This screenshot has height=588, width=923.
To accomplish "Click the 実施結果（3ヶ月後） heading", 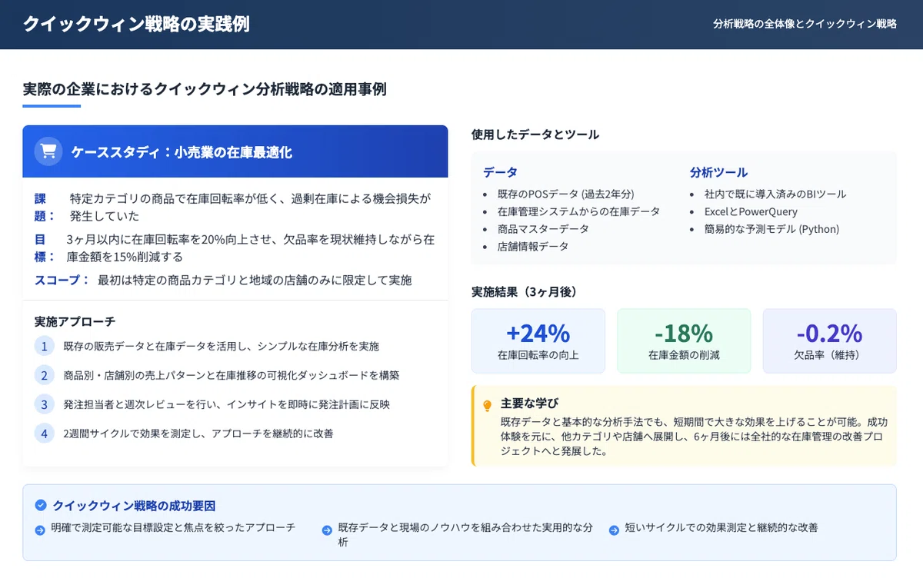I will (525, 292).
